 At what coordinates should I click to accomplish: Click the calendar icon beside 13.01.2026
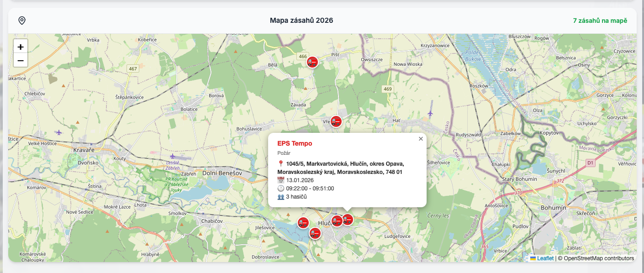click(280, 180)
